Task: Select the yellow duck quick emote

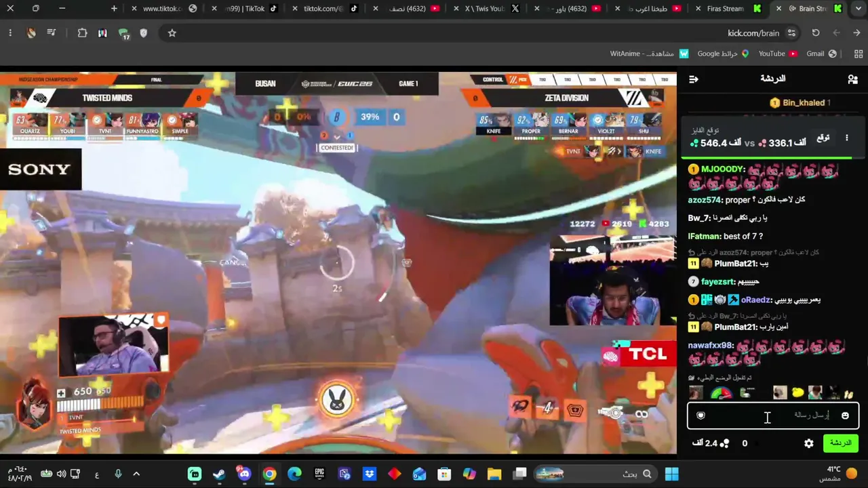Action: pyautogui.click(x=797, y=393)
